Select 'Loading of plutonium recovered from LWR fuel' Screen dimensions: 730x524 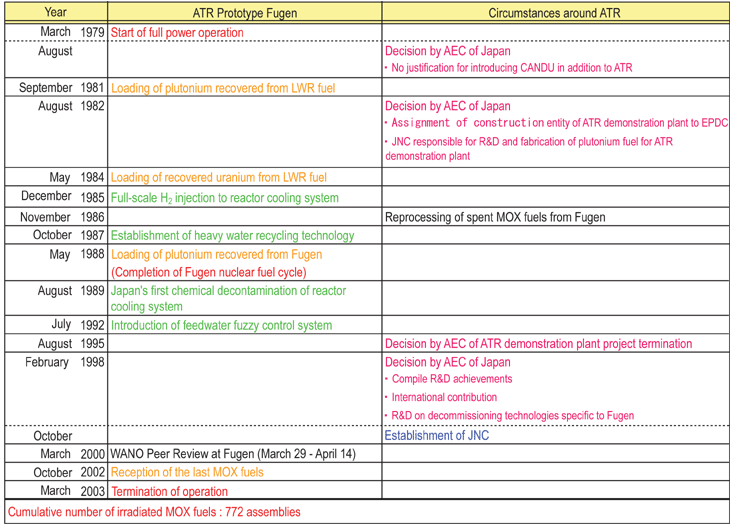(223, 88)
